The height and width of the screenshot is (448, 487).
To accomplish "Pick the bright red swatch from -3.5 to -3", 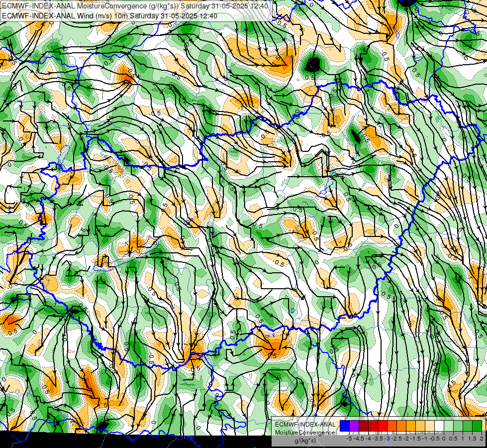I will pyautogui.click(x=383, y=426).
